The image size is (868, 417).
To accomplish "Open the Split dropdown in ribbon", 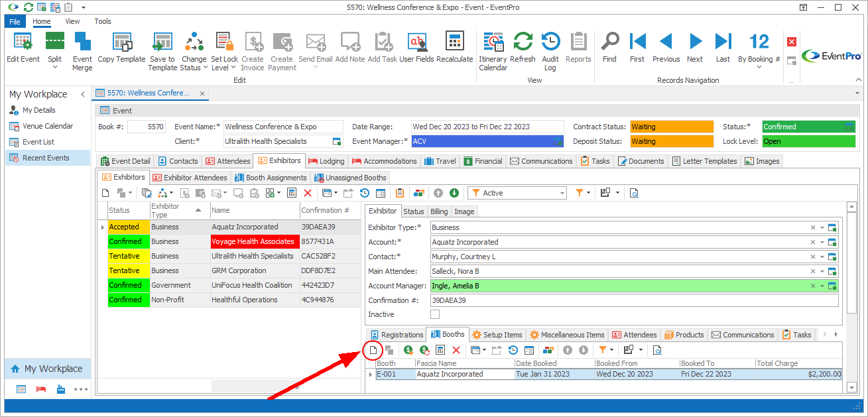I will tap(55, 67).
